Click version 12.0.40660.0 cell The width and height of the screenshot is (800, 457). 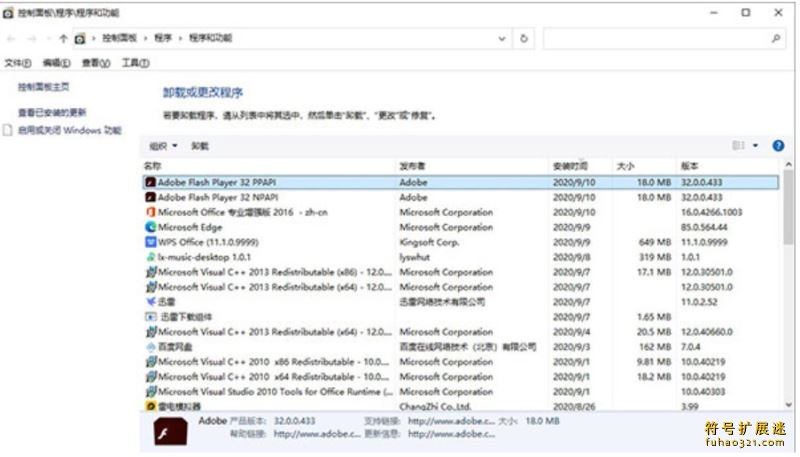point(707,332)
